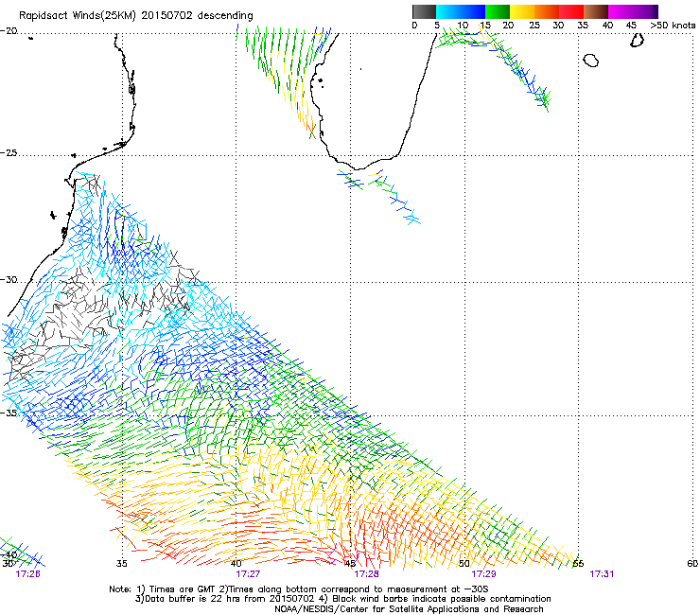Click the -30 latitude axis label
Viewport: 700px width, 615px height.
pyautogui.click(x=9, y=279)
